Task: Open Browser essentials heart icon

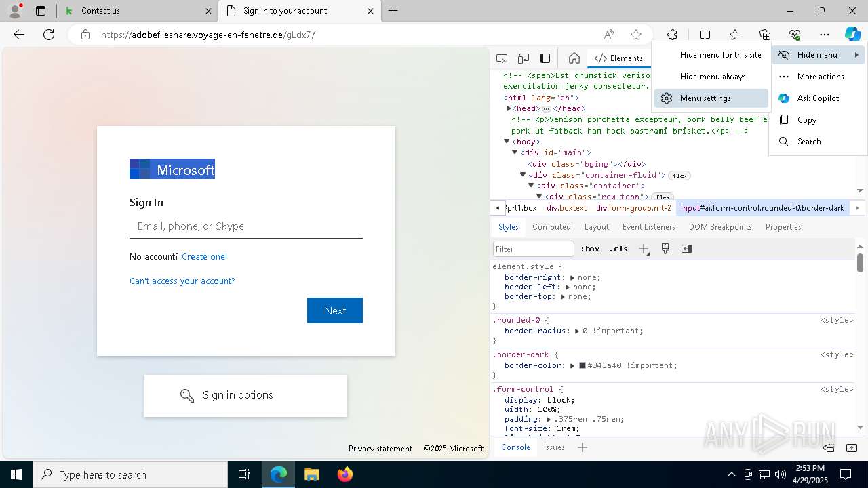Action: [x=795, y=35]
